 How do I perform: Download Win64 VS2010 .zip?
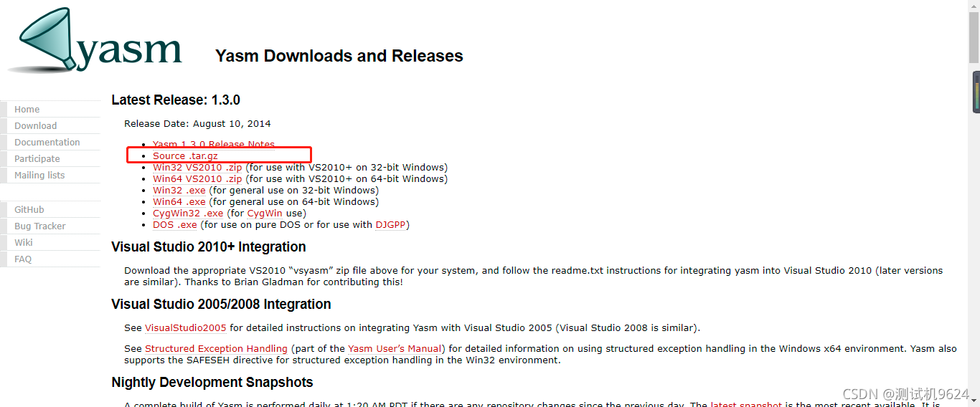(197, 179)
